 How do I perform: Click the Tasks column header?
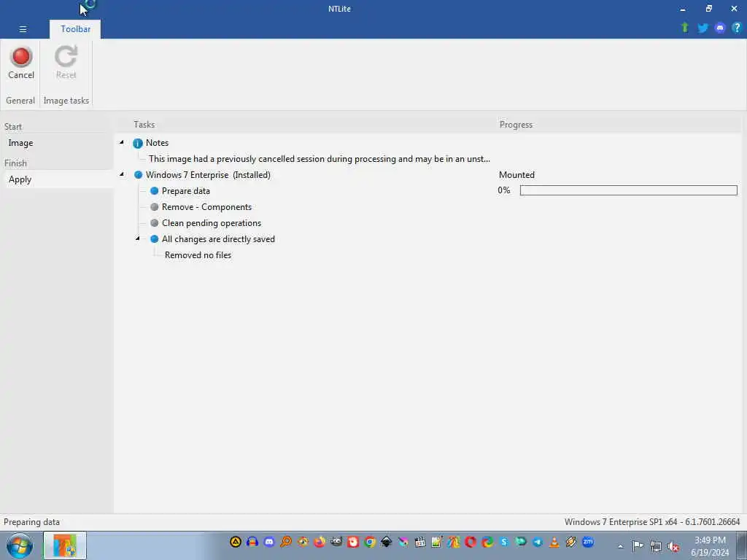(x=144, y=125)
